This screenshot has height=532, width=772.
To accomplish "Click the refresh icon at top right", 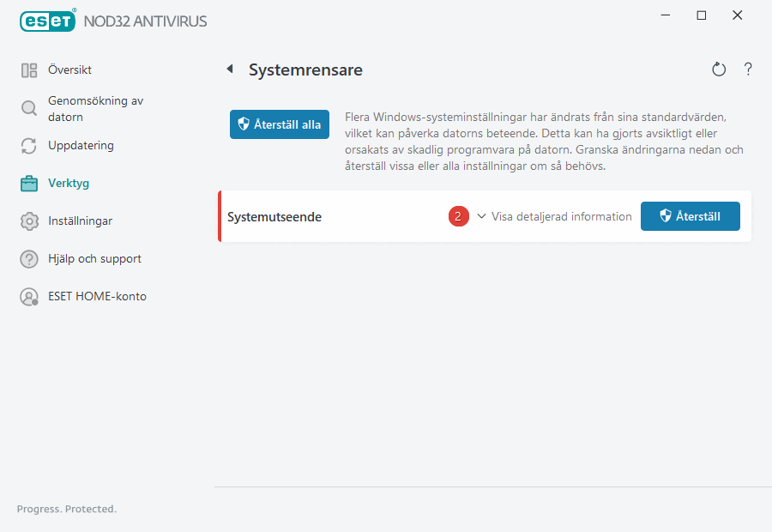I will pyautogui.click(x=719, y=69).
